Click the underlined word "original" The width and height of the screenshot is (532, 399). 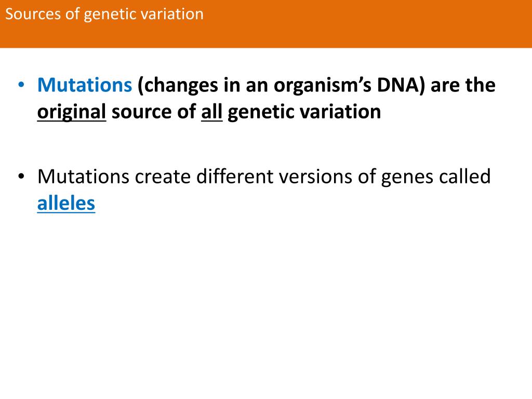[72, 112]
